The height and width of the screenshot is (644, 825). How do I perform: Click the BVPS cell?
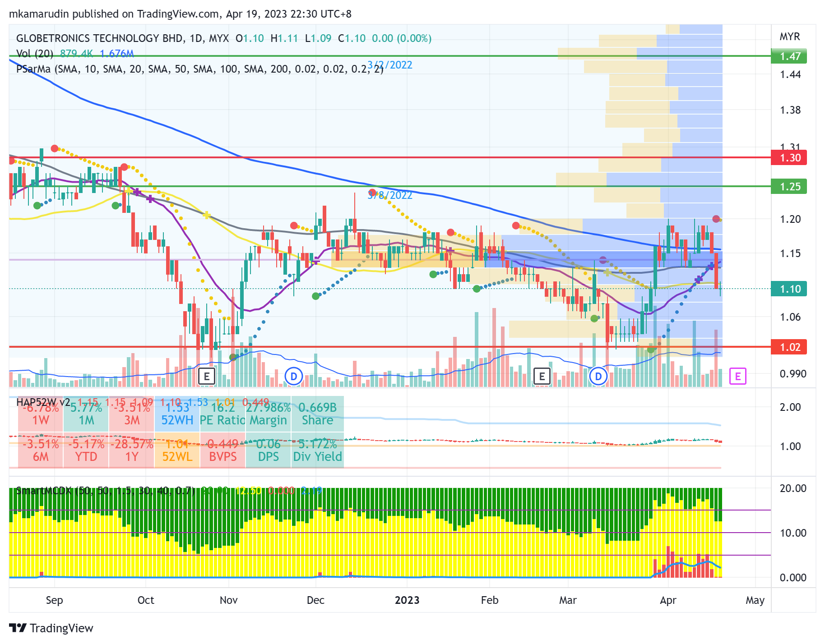click(223, 451)
